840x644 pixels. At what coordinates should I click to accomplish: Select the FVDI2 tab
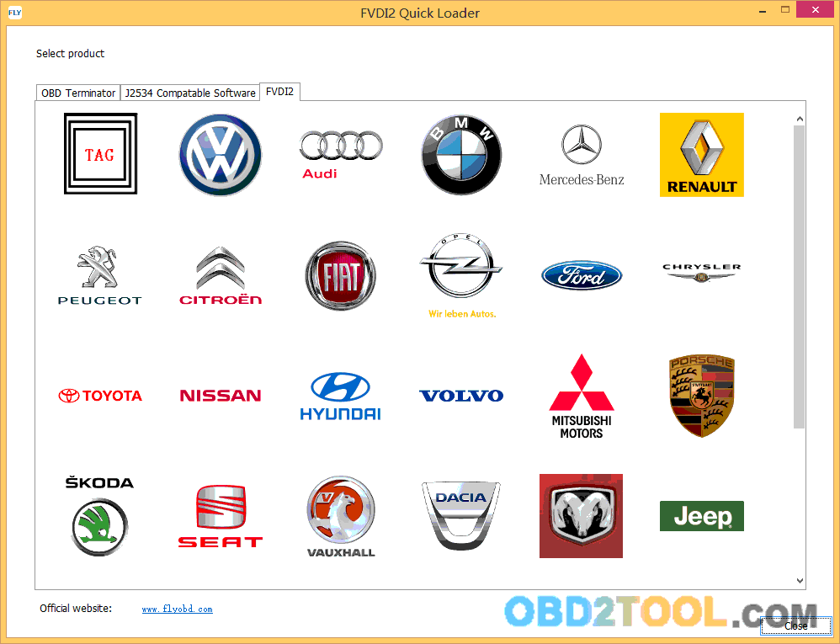pyautogui.click(x=279, y=92)
